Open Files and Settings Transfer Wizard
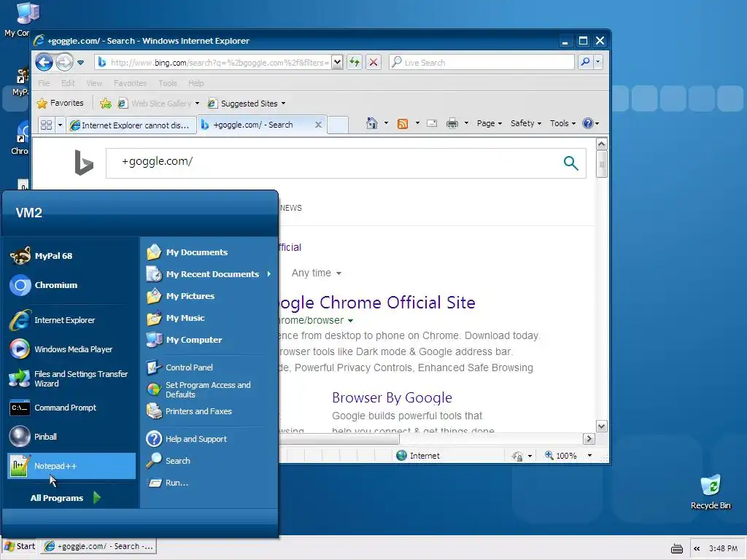The height and width of the screenshot is (560, 747). coord(71,378)
